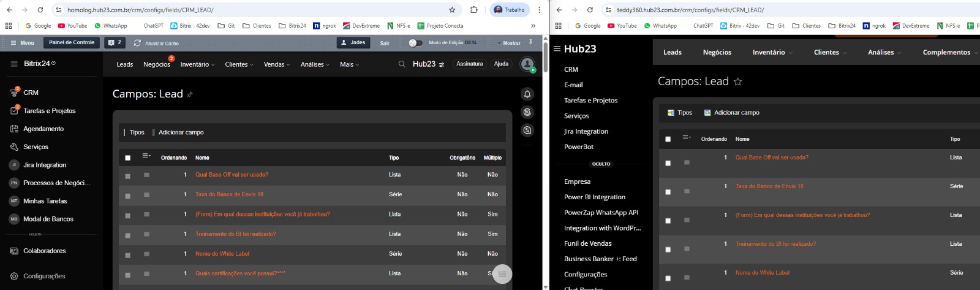Click the notifications bell icon
980x290 pixels.
click(527, 94)
